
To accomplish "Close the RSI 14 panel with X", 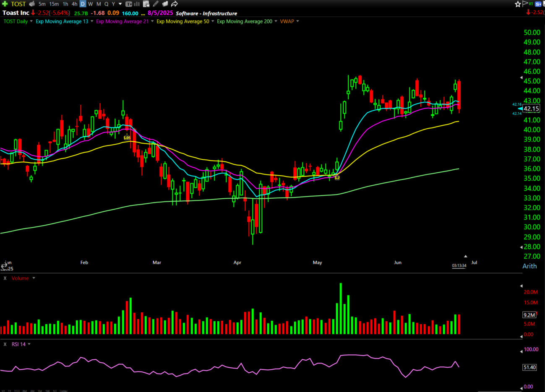I will [x=5, y=344].
